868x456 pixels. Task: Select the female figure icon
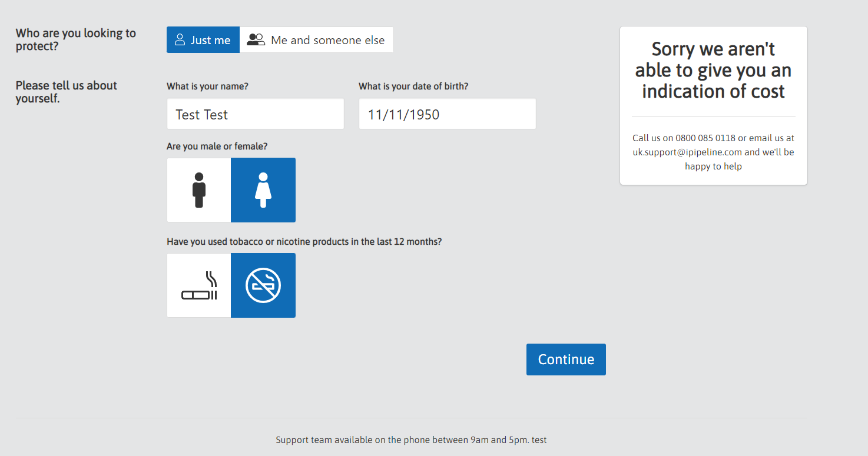263,190
